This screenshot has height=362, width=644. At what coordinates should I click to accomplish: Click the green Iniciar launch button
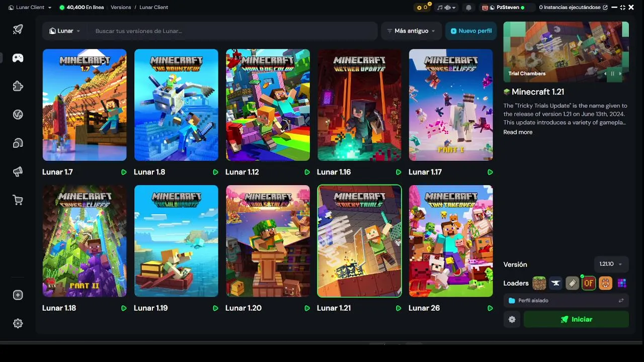pos(576,319)
